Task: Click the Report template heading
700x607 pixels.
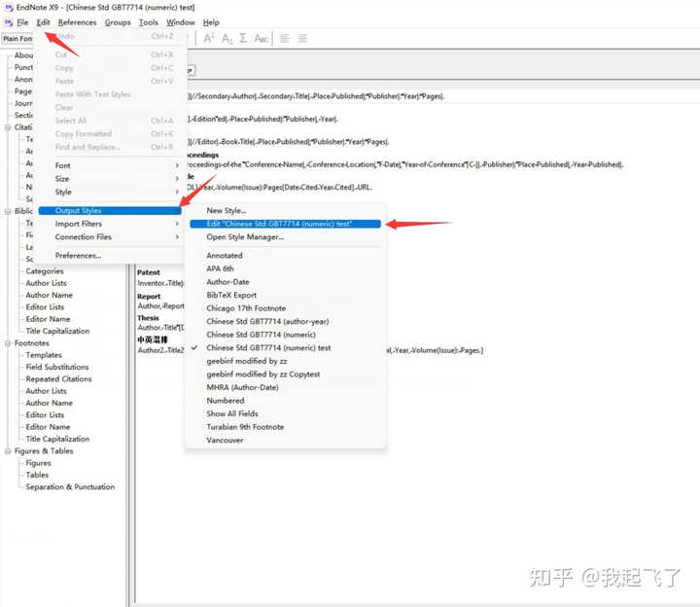Action: [149, 297]
